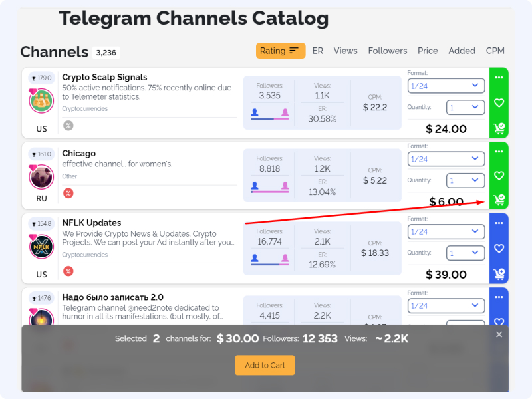Click red discount badge under Chicago
The height and width of the screenshot is (399, 532).
point(68,193)
